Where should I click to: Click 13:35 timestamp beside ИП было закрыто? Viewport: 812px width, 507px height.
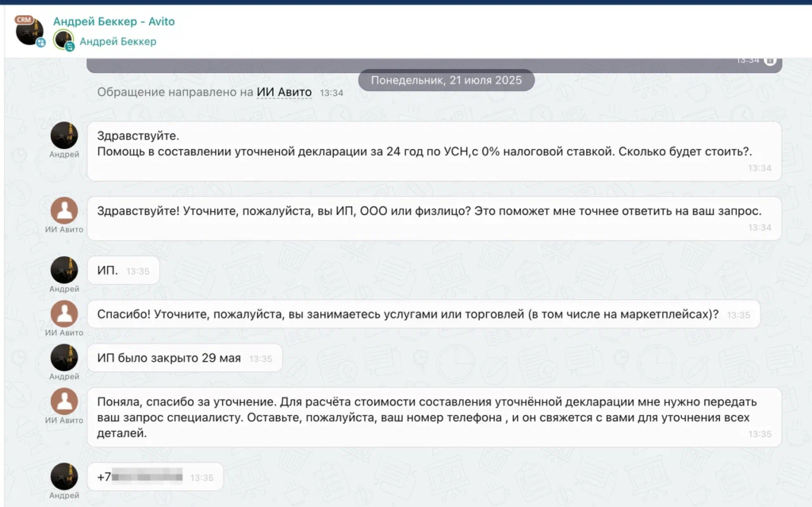pos(260,359)
